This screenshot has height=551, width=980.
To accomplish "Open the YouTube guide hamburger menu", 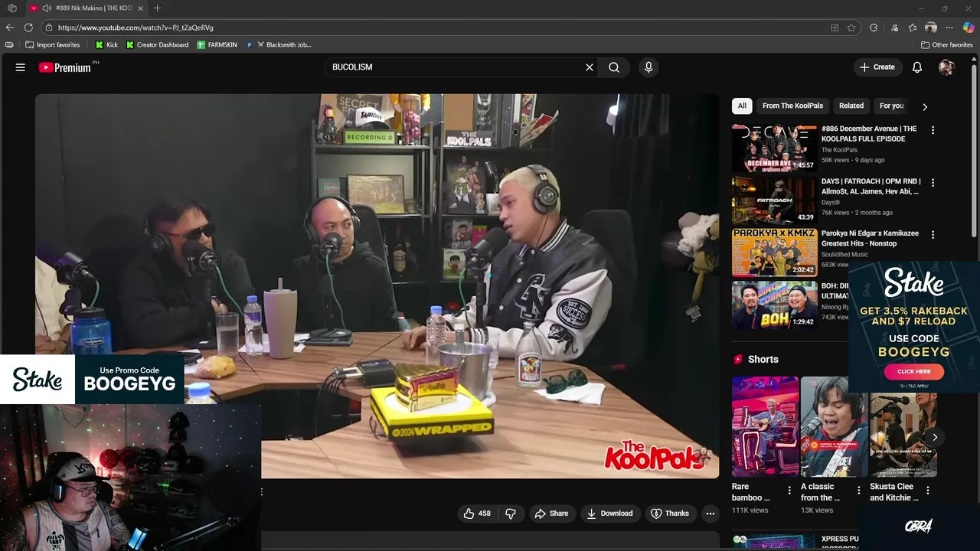I will tap(21, 67).
